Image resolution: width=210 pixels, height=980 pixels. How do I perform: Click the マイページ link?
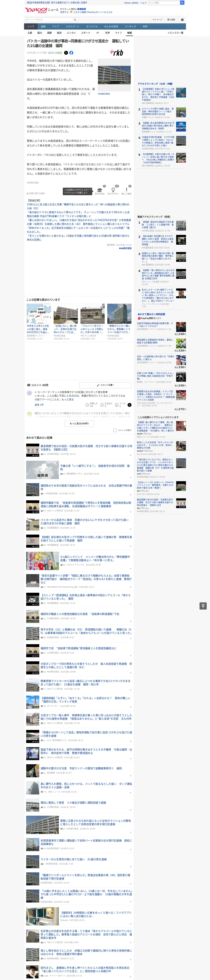tap(157, 20)
